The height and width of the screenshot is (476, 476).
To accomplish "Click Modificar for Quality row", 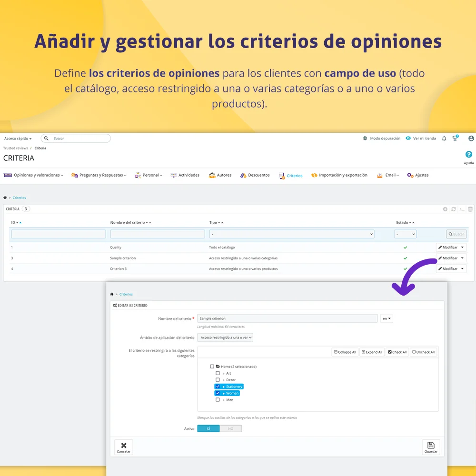I will [x=448, y=248].
